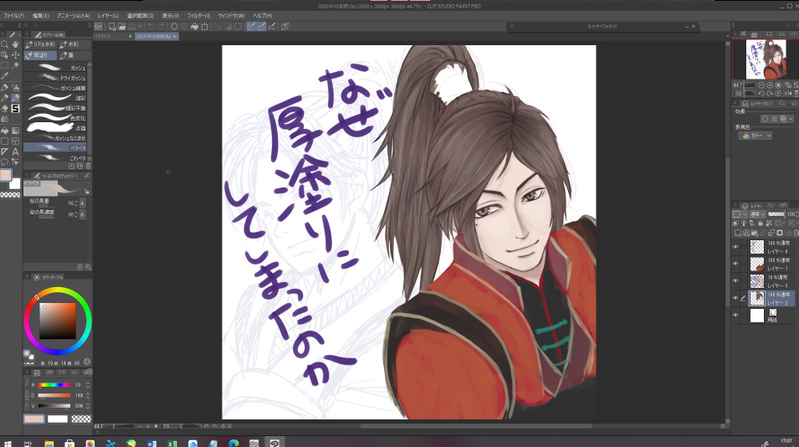Select the Auto Select magic wand tool
The height and width of the screenshot is (447, 799).
pos(15,66)
